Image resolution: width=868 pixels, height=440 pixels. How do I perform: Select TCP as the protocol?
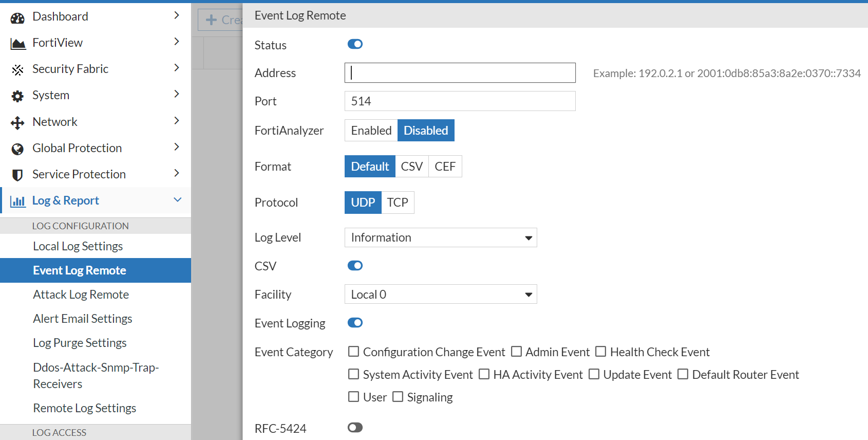pos(398,203)
